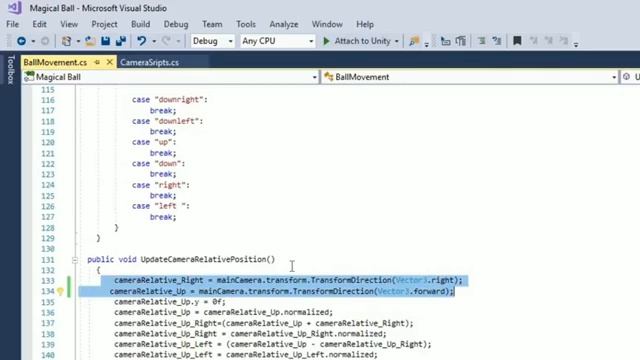The height and width of the screenshot is (360, 640).
Task: Open the Toolbox side panel
Action: (11, 69)
